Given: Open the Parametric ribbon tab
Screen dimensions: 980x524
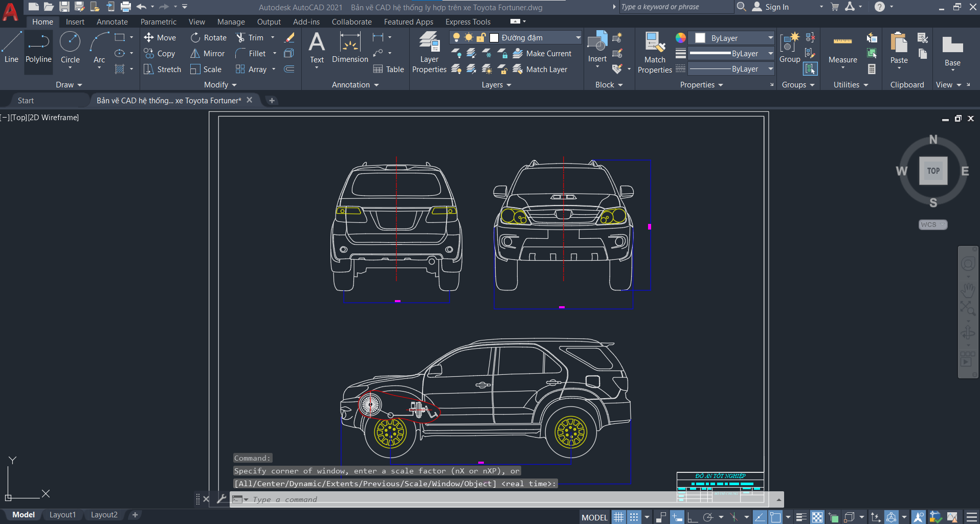Looking at the screenshot, I should pyautogui.click(x=159, y=21).
